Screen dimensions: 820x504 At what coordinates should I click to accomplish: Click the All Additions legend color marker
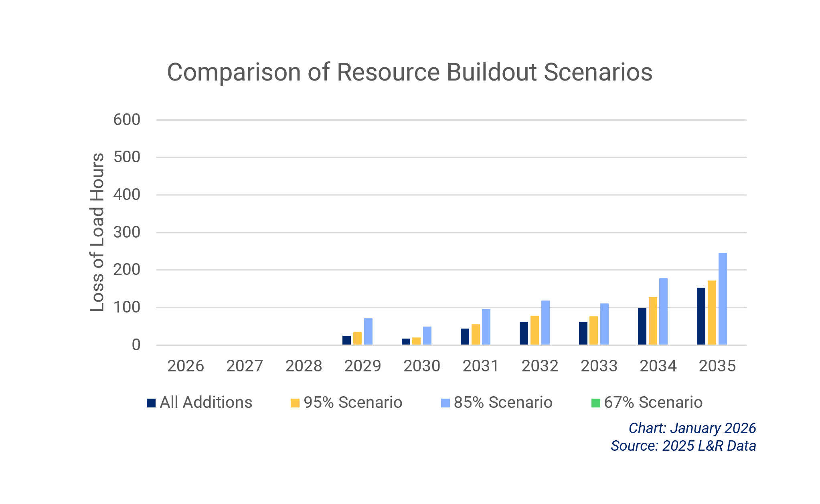pyautogui.click(x=151, y=403)
